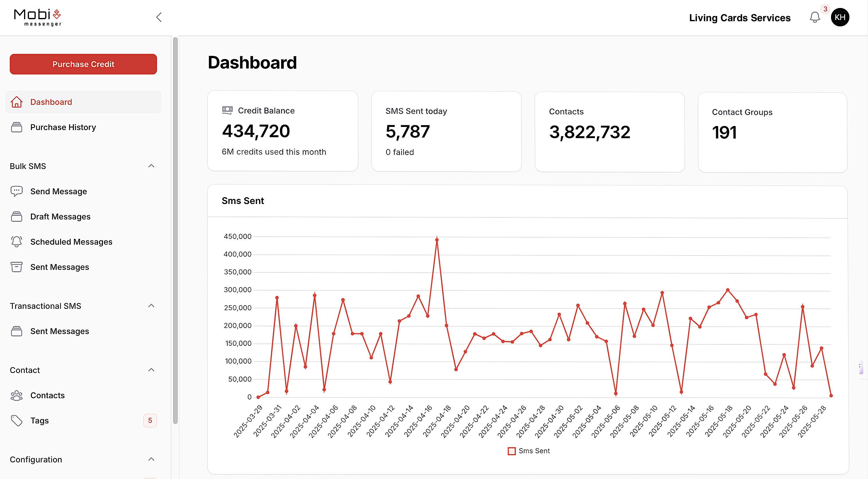Open Sent Messages under Transactional SMS
Screen dimensions: 868x479
pos(59,331)
